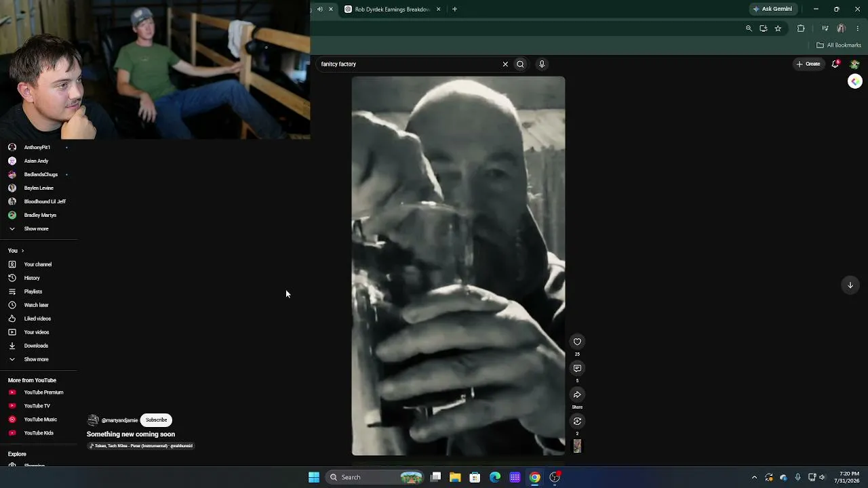Click the Windows taskbar Search box
Image resolution: width=868 pixels, height=488 pixels.
coord(374,477)
